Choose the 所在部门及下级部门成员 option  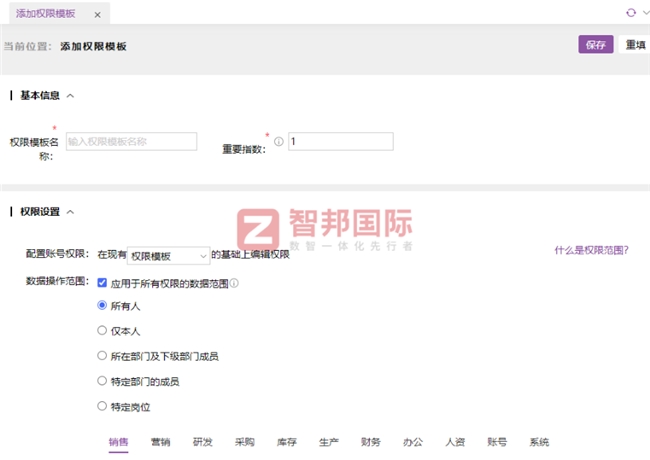point(102,355)
